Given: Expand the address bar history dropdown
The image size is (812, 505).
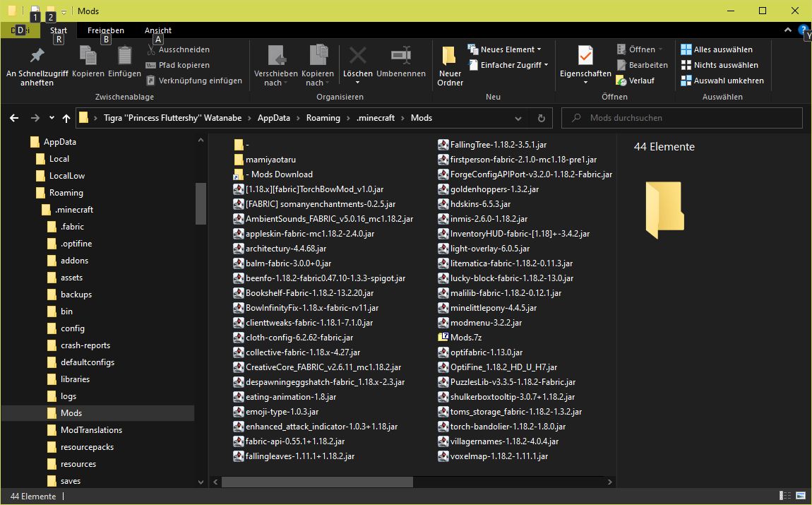Looking at the screenshot, I should point(518,118).
